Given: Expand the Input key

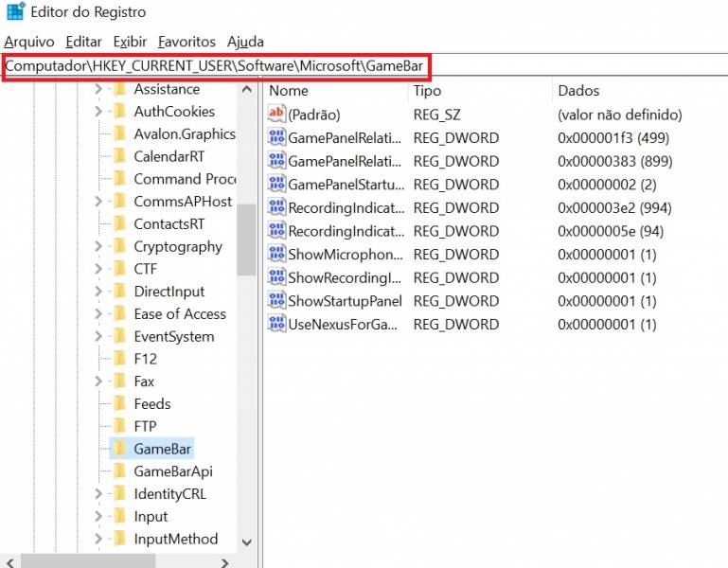Looking at the screenshot, I should (x=98, y=516).
